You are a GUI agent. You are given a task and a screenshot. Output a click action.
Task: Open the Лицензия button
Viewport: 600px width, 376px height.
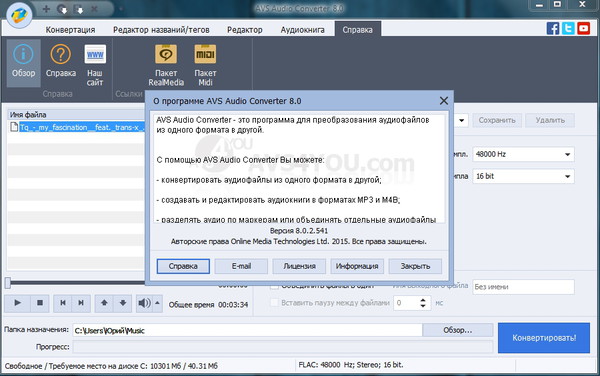299,266
